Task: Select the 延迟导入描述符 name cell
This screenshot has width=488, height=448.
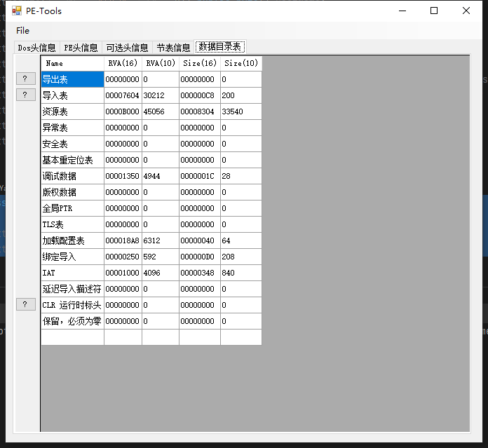Action: 72,289
